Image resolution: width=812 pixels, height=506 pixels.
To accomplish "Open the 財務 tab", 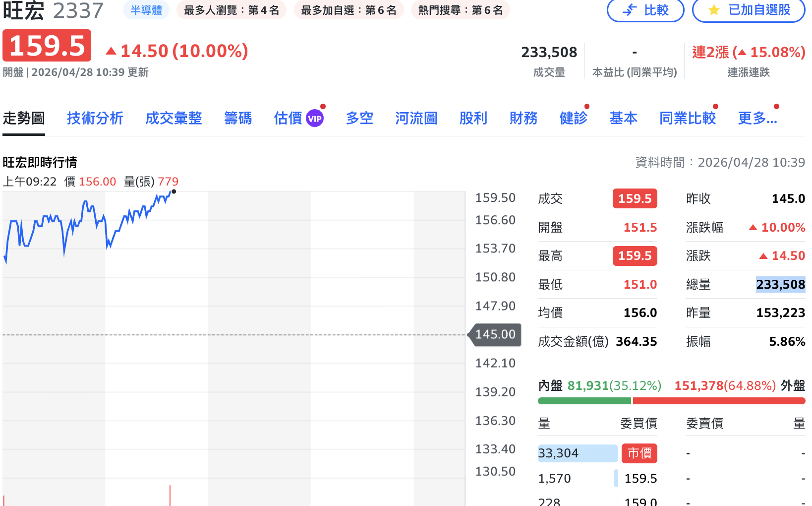I will click(523, 119).
